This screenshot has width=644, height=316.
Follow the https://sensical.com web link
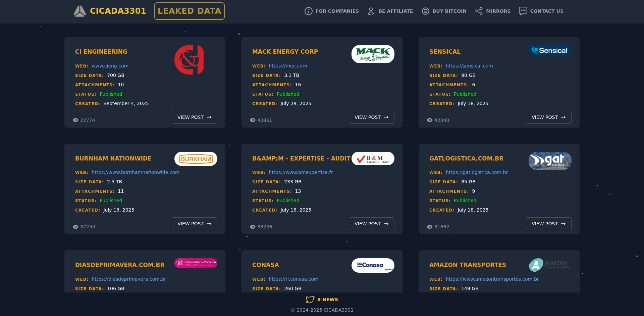click(469, 66)
